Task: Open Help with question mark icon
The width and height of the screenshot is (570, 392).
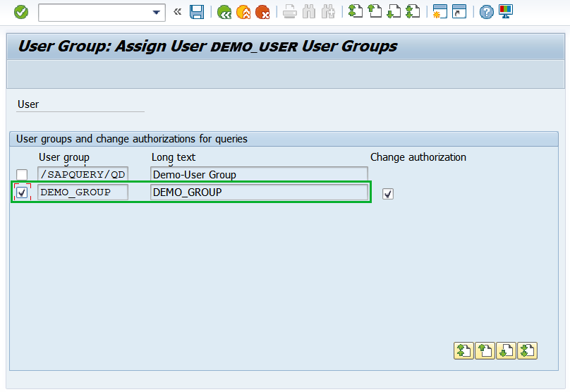Action: click(x=486, y=13)
